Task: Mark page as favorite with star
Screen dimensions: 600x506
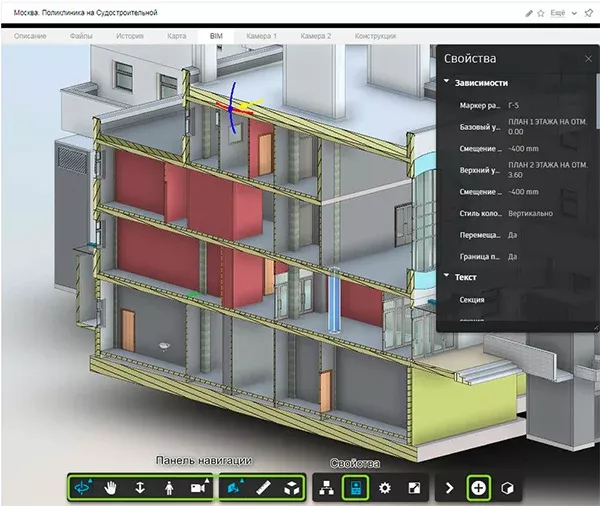Action: pos(541,13)
